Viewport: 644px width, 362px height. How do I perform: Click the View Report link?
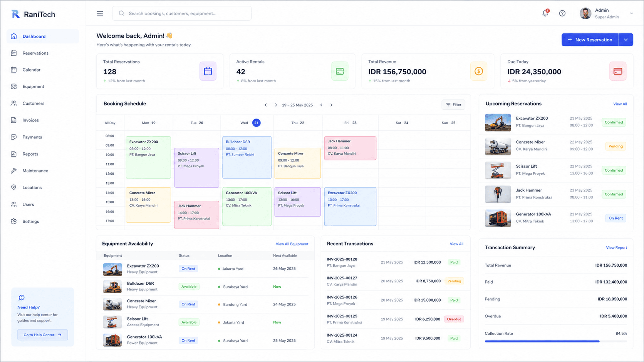point(616,248)
